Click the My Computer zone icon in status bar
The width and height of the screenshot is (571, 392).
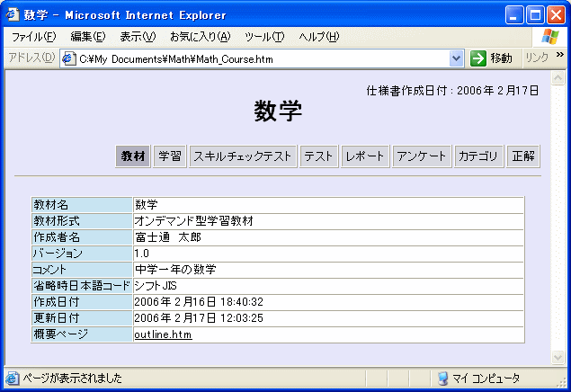(442, 379)
